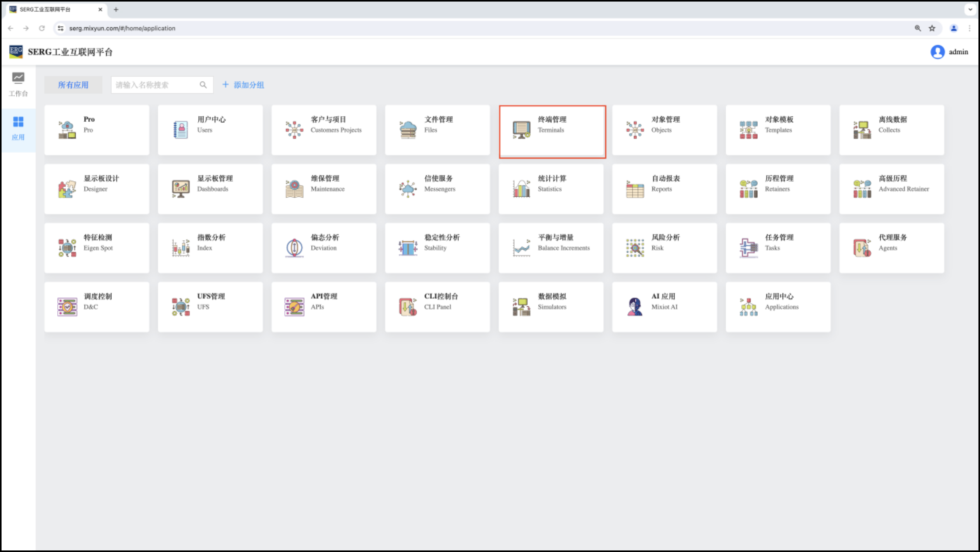The width and height of the screenshot is (980, 552).
Task: Bookmark this page with the star icon
Action: (x=932, y=28)
